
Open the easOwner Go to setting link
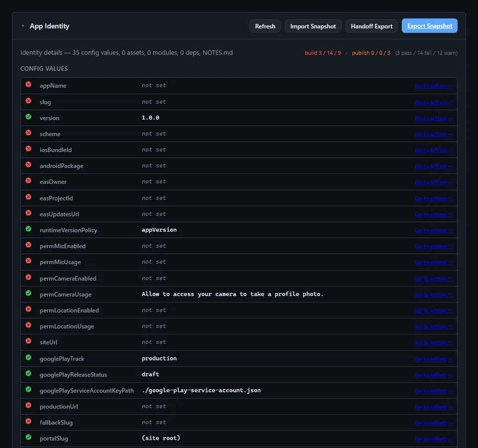click(434, 182)
